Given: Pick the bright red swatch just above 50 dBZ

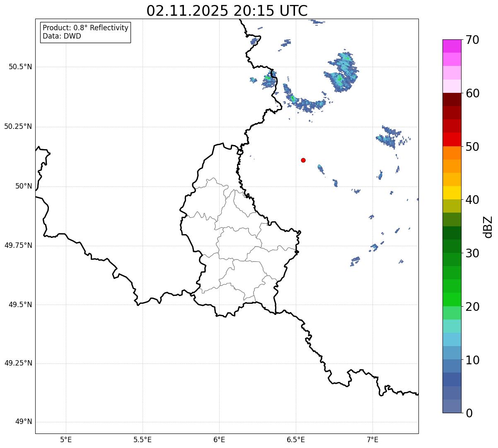Looking at the screenshot, I should (452, 140).
